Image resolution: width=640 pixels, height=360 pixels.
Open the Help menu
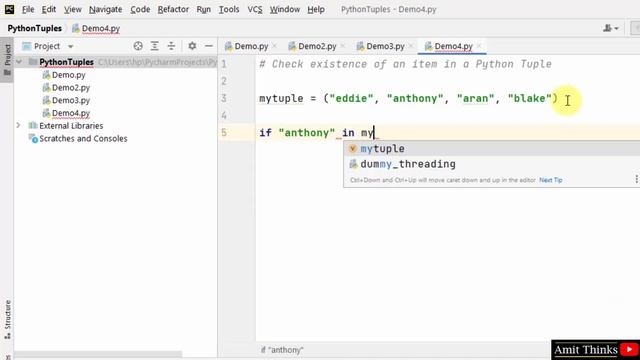point(316,9)
